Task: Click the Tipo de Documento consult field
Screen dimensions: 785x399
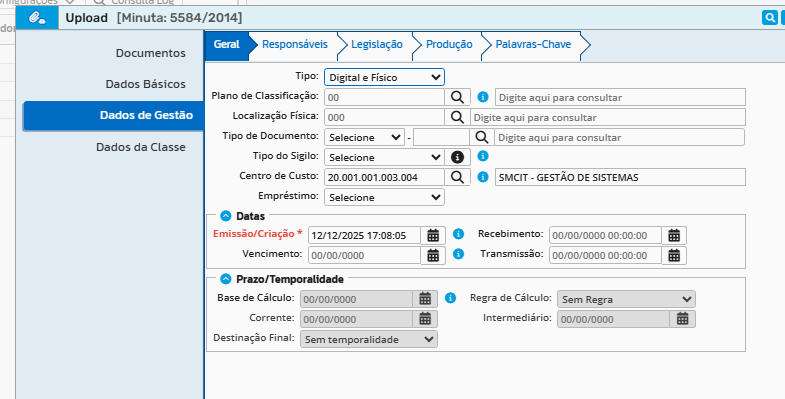Action: point(619,137)
